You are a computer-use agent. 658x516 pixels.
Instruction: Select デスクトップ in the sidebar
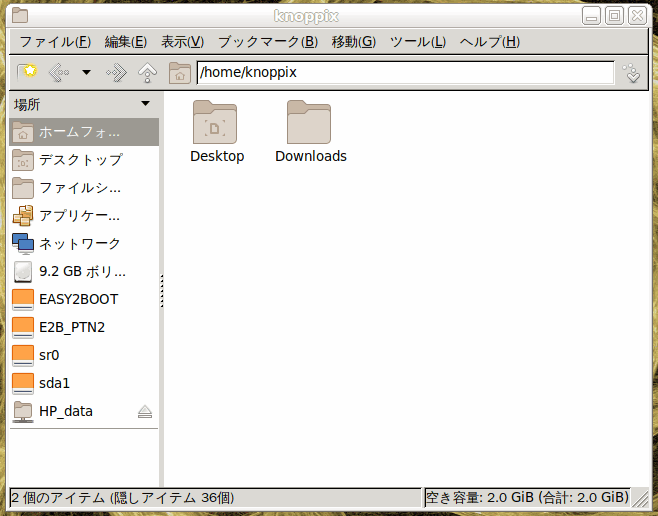(84, 160)
